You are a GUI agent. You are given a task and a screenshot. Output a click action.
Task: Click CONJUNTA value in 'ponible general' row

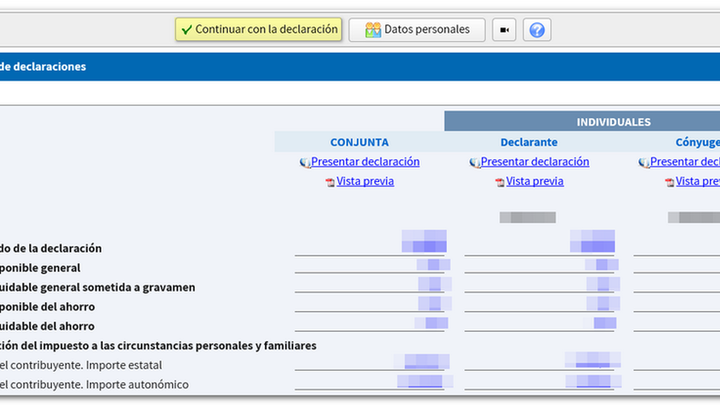point(433,264)
